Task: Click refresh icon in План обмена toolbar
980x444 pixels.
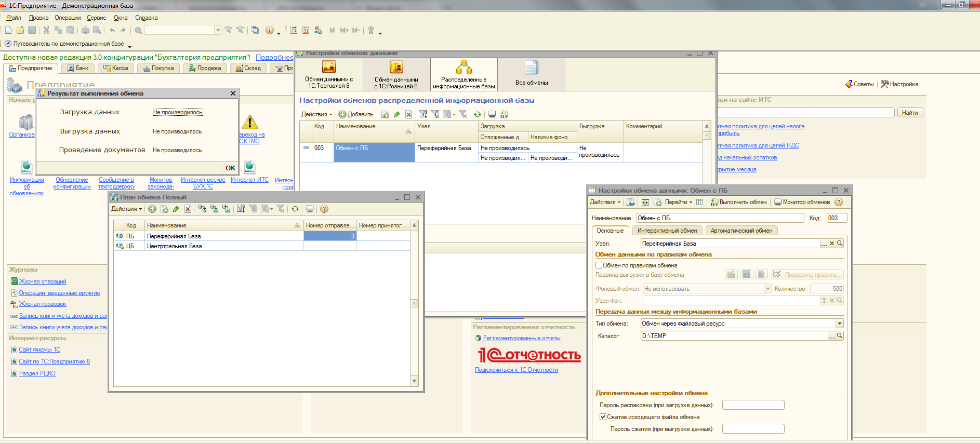Action: 295,209
